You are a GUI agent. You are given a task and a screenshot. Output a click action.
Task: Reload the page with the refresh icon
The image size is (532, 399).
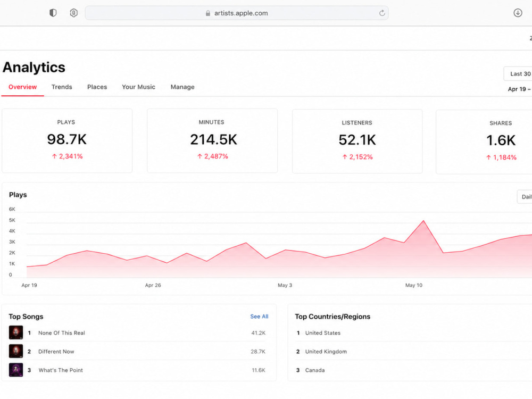382,13
